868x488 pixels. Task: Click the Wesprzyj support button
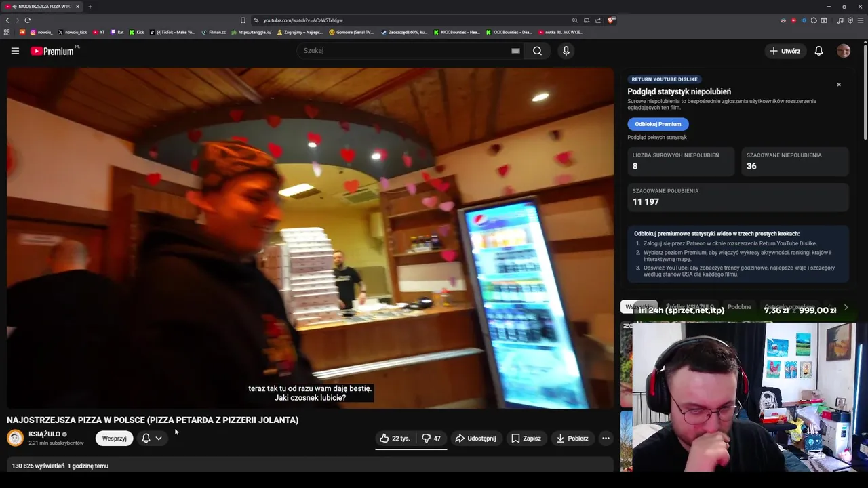[114, 439]
